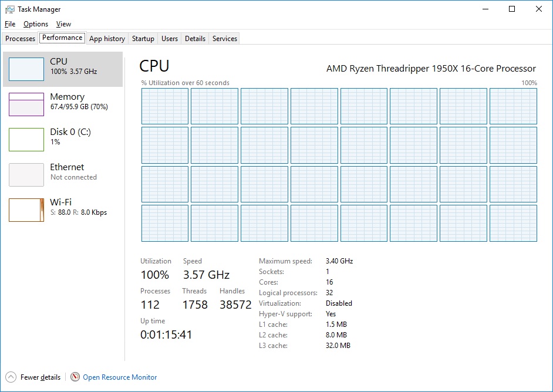Select the Memory usage graph thumbnail

coord(26,104)
